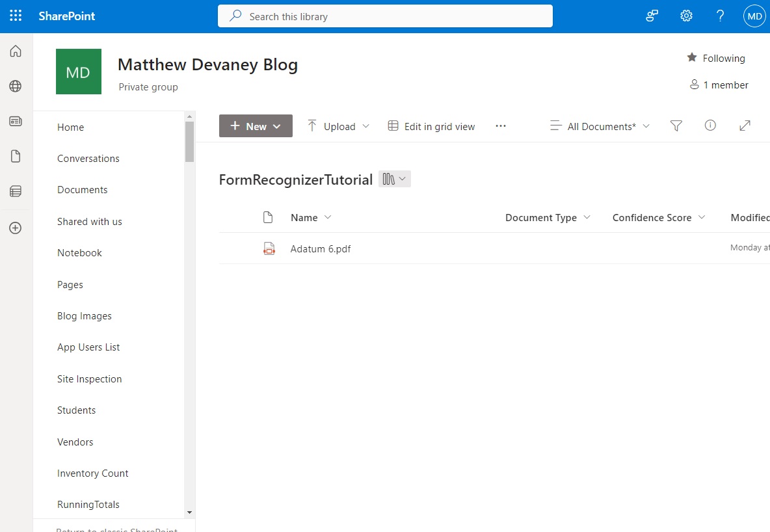Open the Adatum 6.pdf file
The image size is (770, 532).
pyautogui.click(x=321, y=248)
